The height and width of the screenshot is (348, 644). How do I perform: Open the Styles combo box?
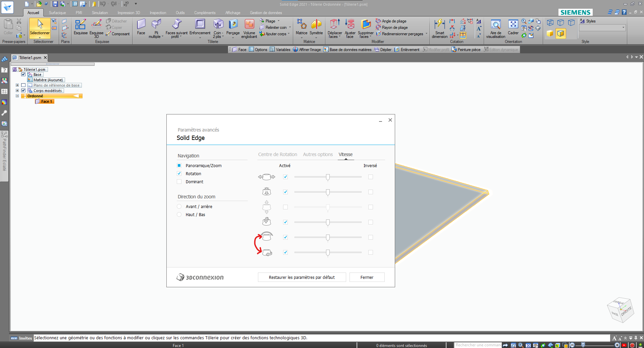(x=602, y=28)
